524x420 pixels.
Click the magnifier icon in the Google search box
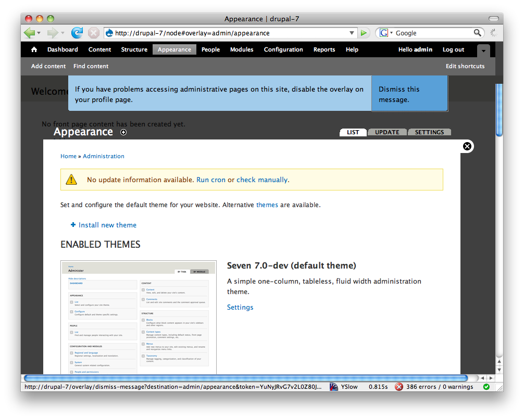pyautogui.click(x=478, y=32)
